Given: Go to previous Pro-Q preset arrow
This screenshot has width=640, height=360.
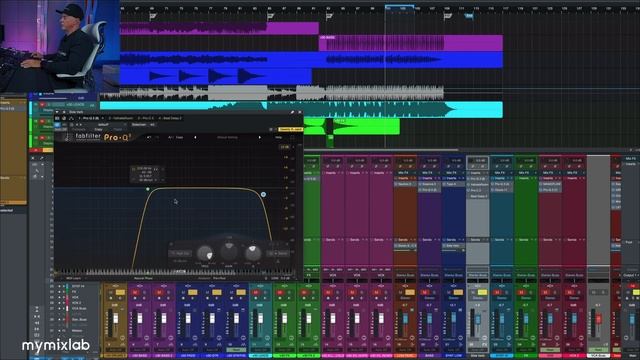Looking at the screenshot, I should pyautogui.click(x=195, y=138).
